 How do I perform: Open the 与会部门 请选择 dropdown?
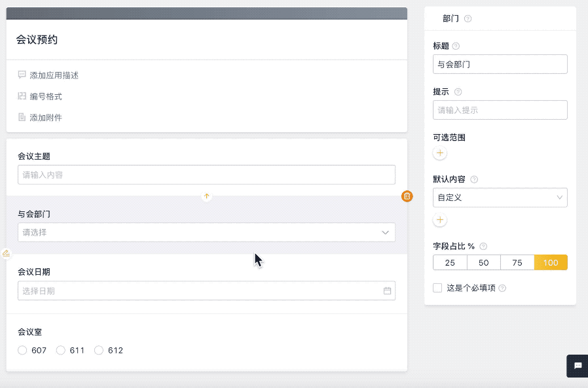(207, 232)
